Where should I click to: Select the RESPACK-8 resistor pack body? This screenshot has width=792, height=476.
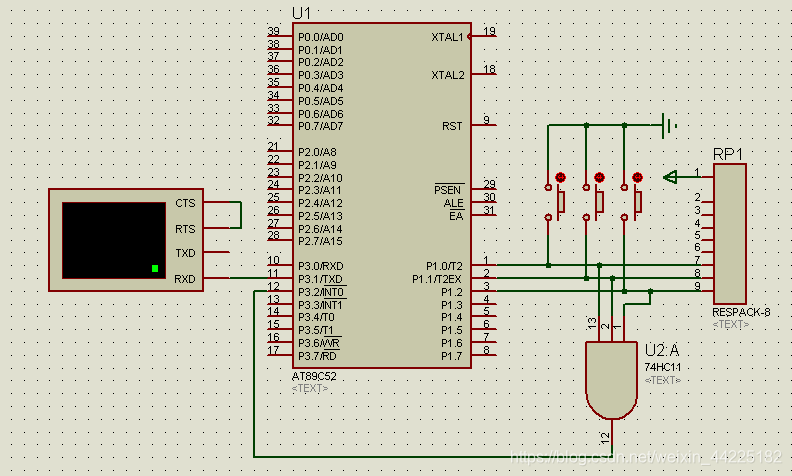pos(730,233)
